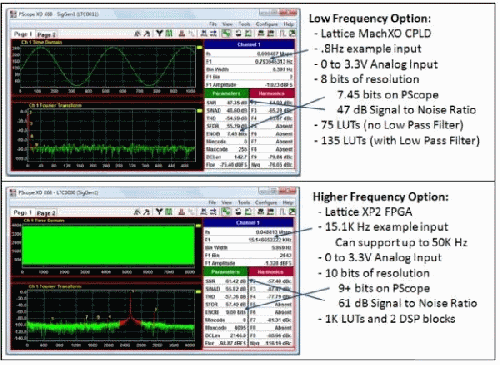Open File menu in top PScope window
Image resolution: width=500 pixels, height=365 pixels.
tap(213, 24)
